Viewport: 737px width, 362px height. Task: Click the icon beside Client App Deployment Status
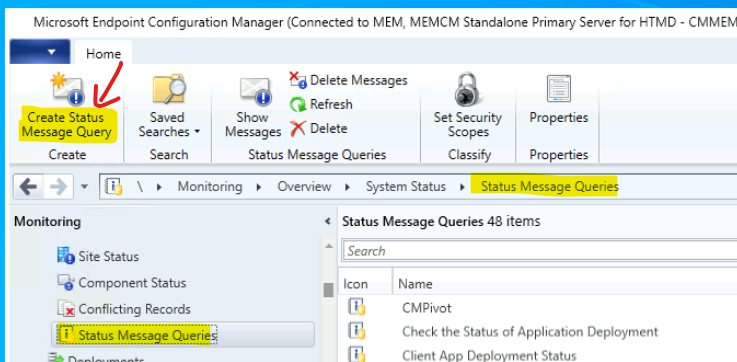point(357,354)
